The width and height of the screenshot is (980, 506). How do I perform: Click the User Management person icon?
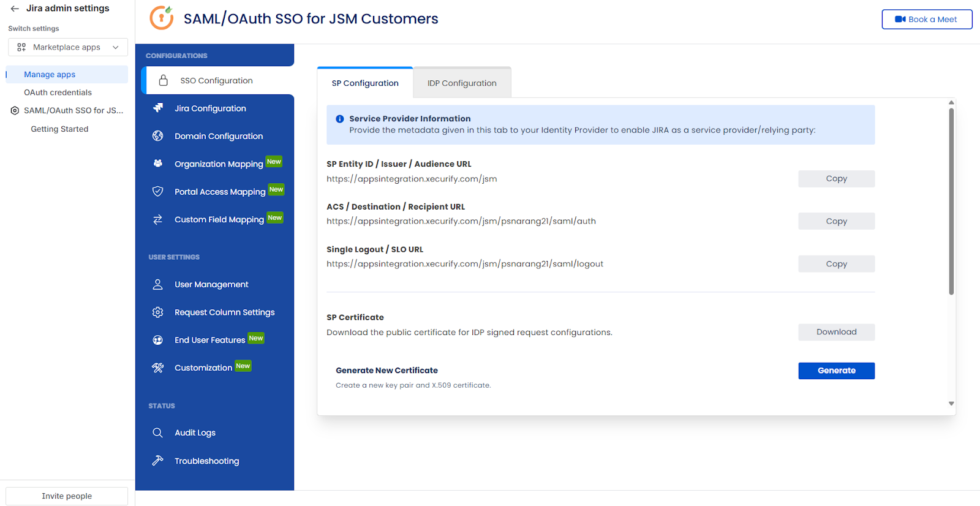158,284
